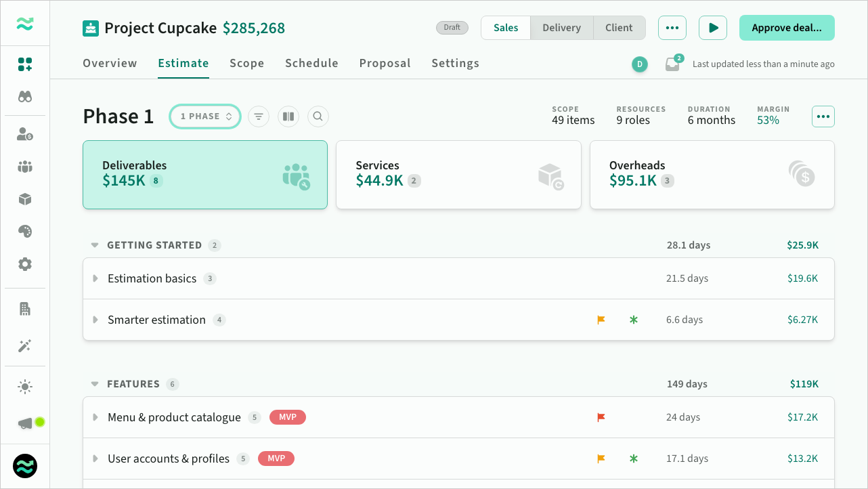The image size is (868, 489).
Task: Switch to the Sales view
Action: coord(506,28)
